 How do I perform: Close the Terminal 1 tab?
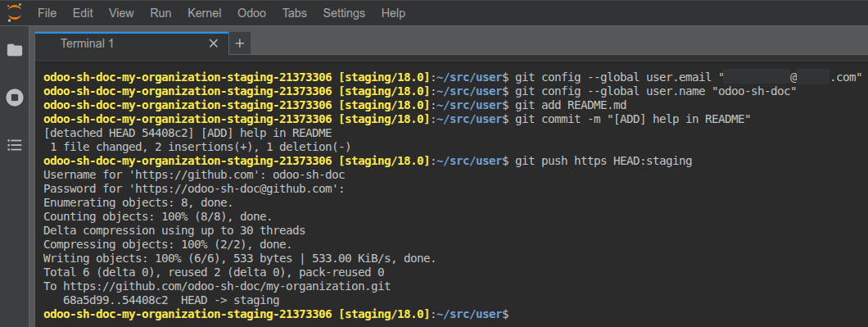tap(213, 43)
